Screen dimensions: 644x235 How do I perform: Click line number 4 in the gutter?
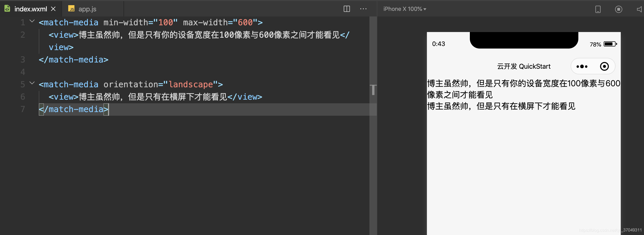23,72
